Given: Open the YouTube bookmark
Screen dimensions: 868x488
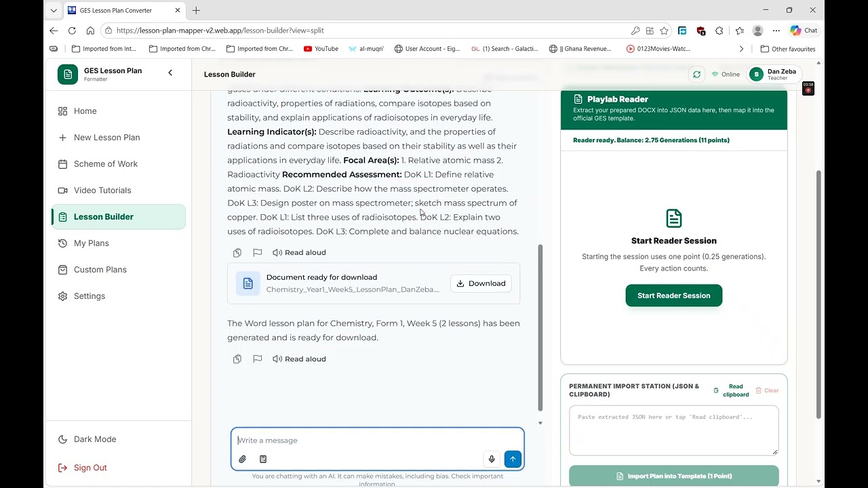Looking at the screenshot, I should (x=321, y=49).
